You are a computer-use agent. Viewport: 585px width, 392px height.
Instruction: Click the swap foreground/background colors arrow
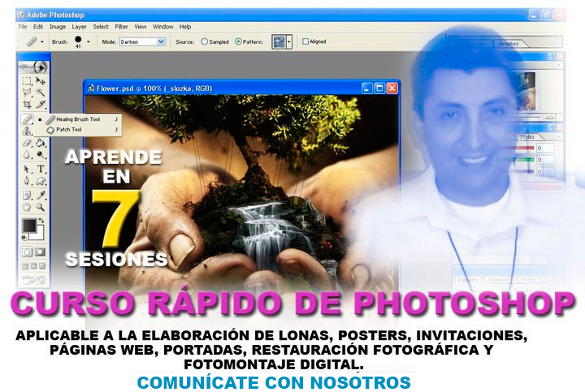tap(41, 221)
